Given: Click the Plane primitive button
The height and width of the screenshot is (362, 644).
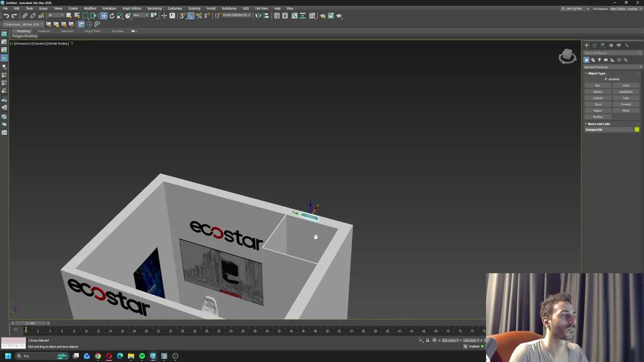Looking at the screenshot, I should click(x=626, y=111).
